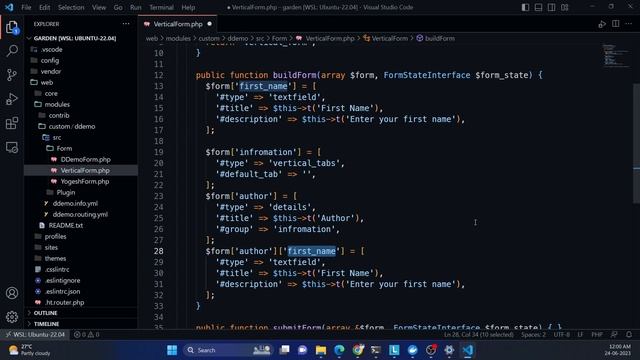Expand the vendor folder
The height and width of the screenshot is (360, 640).
pos(51,71)
